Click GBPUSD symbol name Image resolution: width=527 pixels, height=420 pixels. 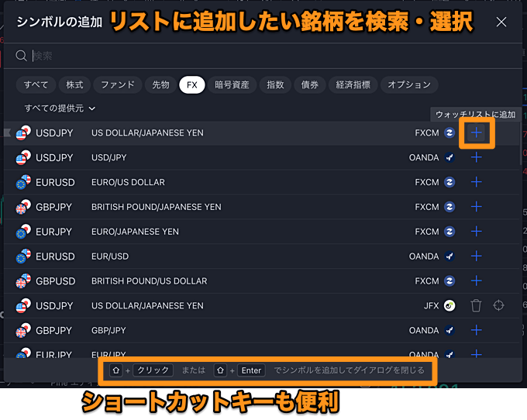[x=56, y=281]
